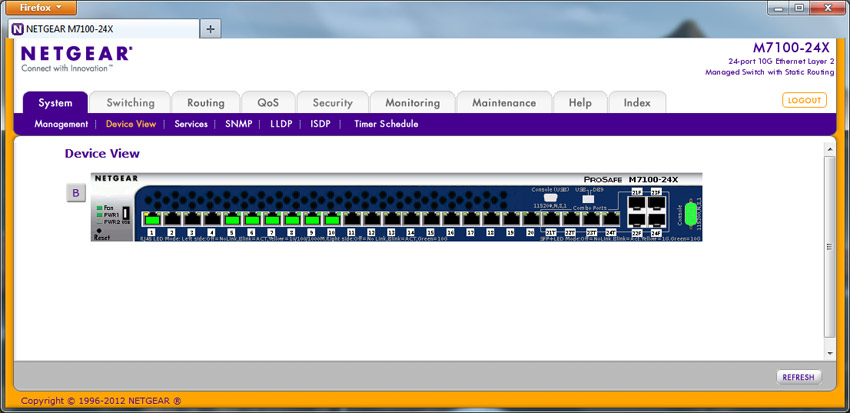This screenshot has width=850, height=413.
Task: Select port 11 on the switch
Action: point(352,219)
